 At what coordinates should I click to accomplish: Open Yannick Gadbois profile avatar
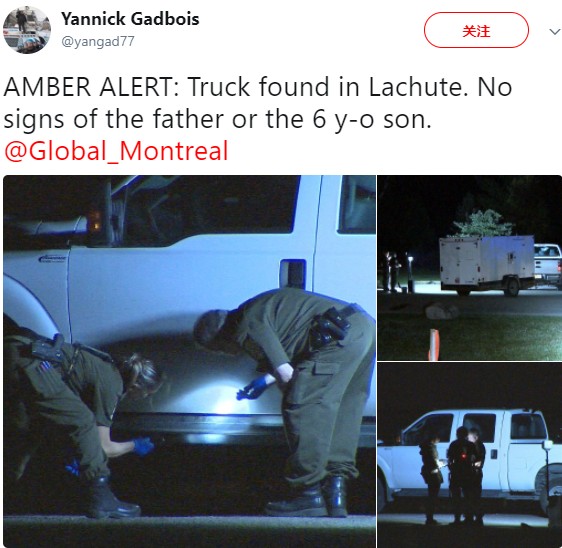tap(27, 30)
